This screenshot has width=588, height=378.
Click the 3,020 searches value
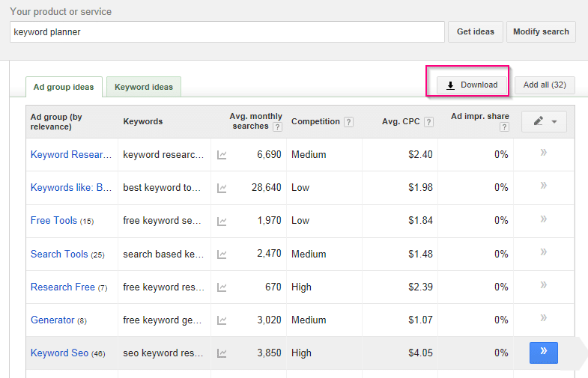pyautogui.click(x=269, y=320)
